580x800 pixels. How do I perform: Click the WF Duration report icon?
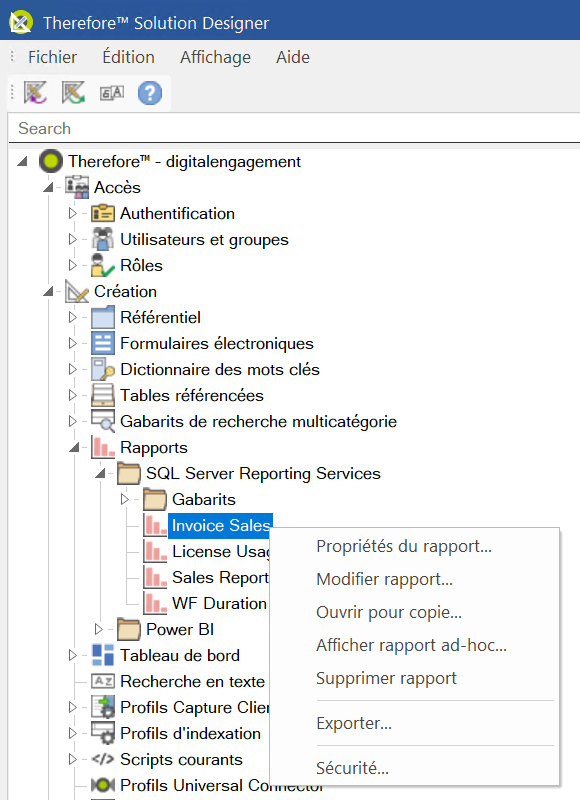tap(155, 604)
